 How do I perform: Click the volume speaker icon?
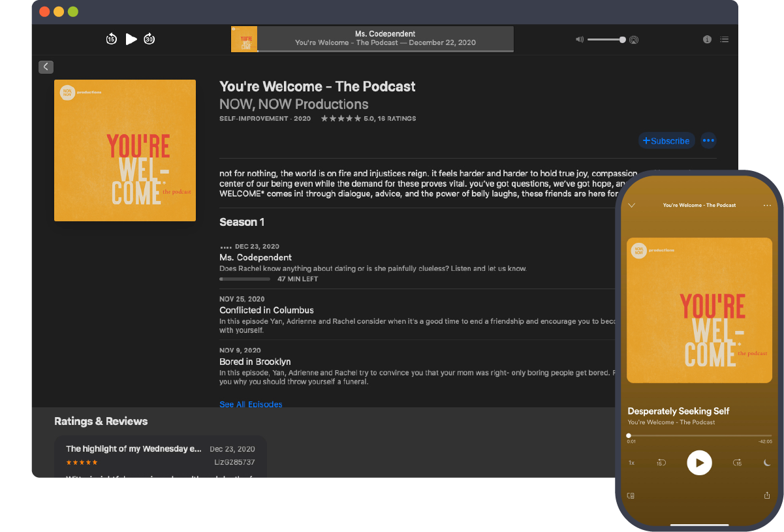click(x=579, y=39)
